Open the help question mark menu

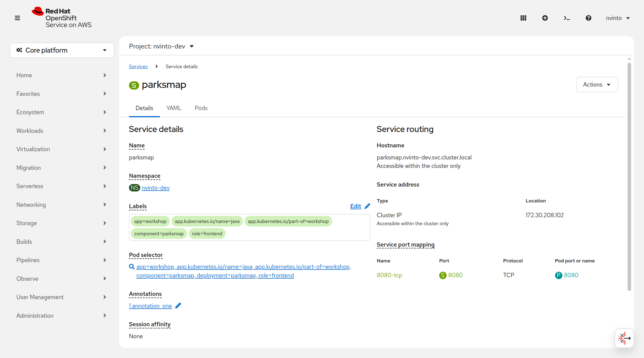coord(588,18)
